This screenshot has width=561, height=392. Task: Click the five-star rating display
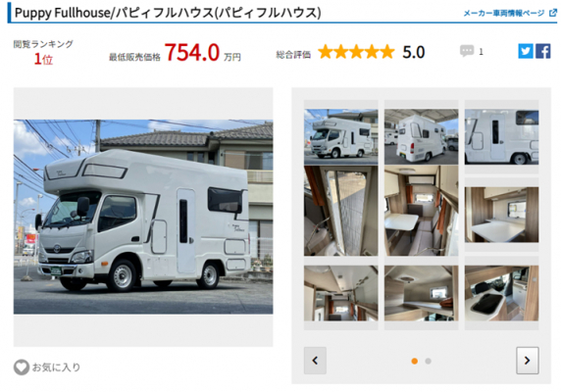pos(356,52)
